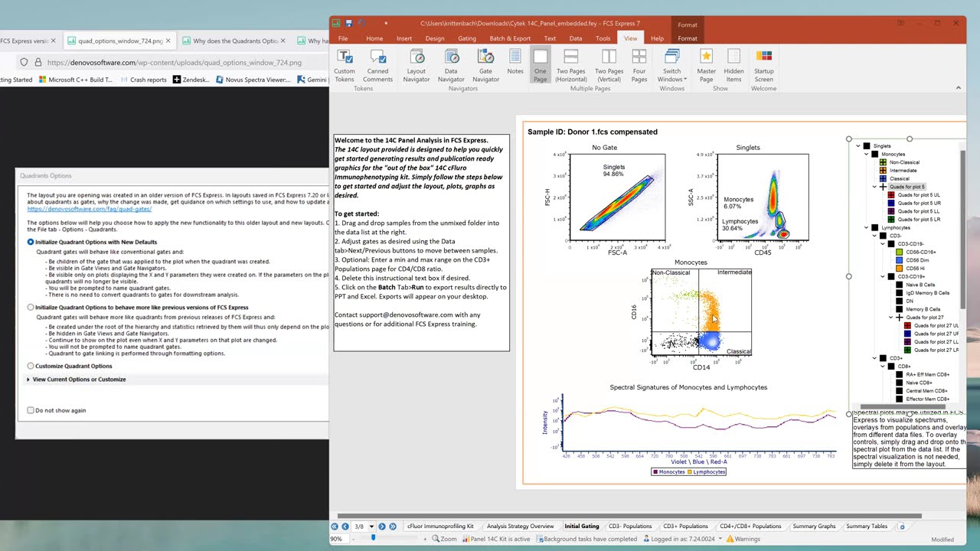This screenshot has height=551, width=980.
Task: Switch to CD3+ Populations page tab
Action: 684,527
